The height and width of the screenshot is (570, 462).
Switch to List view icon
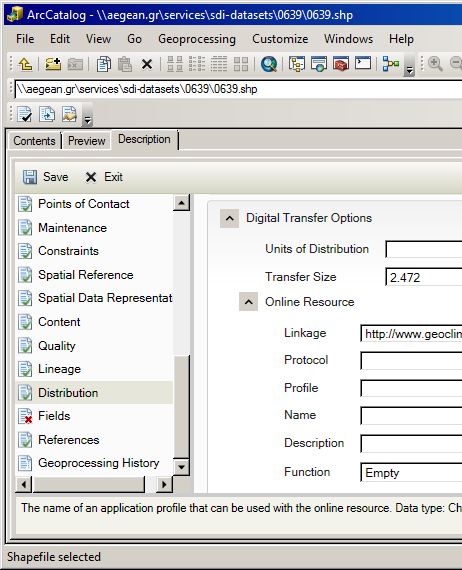[x=197, y=64]
